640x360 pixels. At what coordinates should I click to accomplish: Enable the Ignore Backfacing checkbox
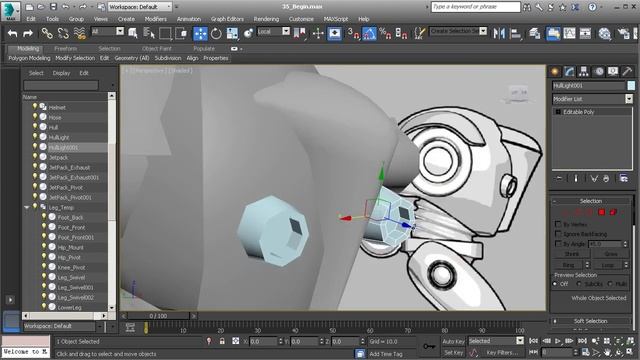coord(558,234)
